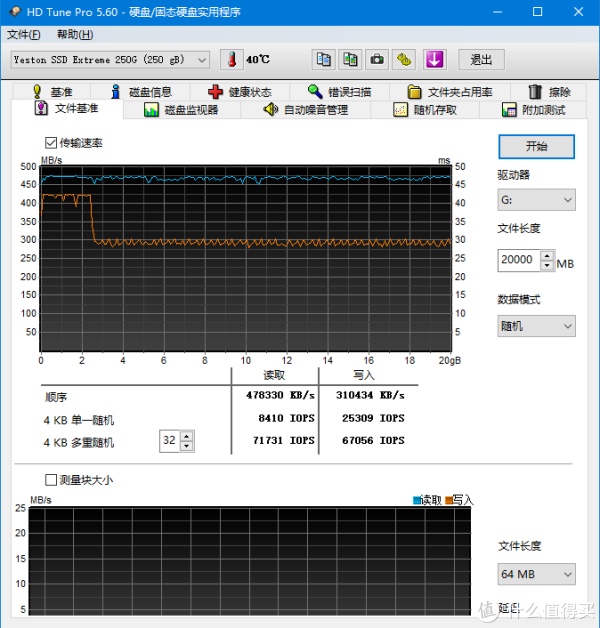Select the 文件基准 file benchmark tab

(67, 109)
